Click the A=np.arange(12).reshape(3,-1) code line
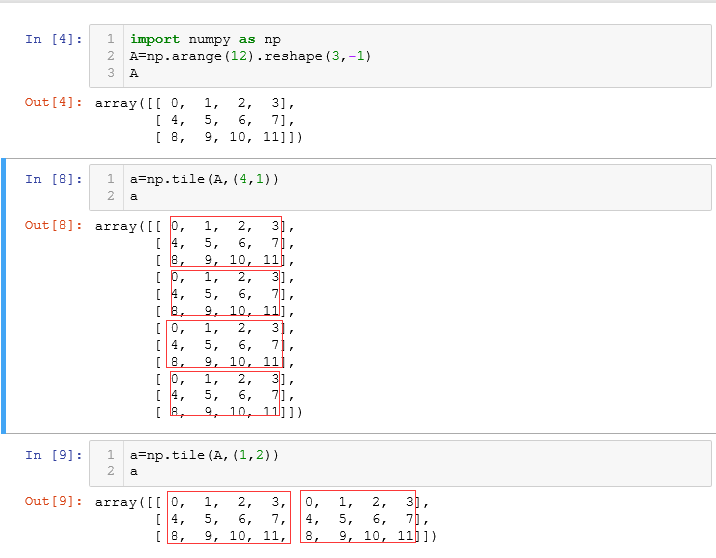 click(250, 56)
